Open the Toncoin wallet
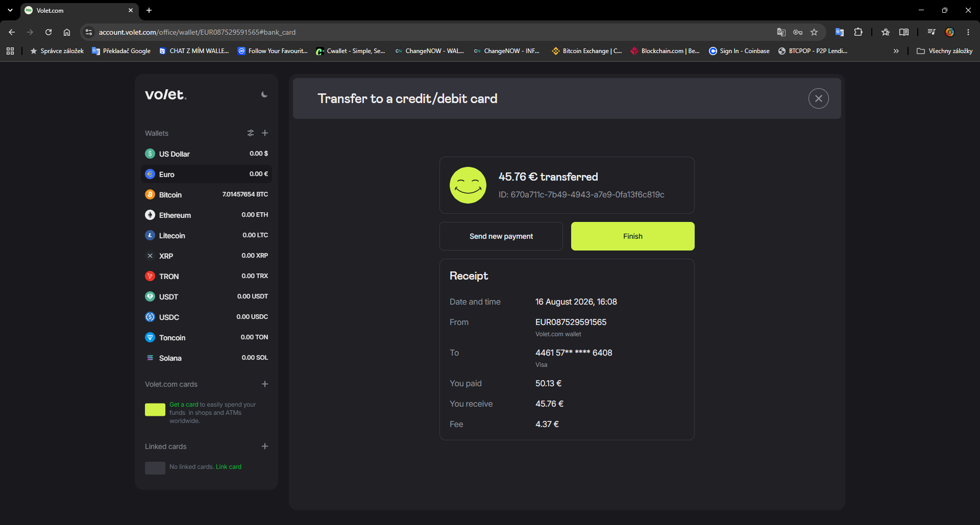 click(x=206, y=337)
